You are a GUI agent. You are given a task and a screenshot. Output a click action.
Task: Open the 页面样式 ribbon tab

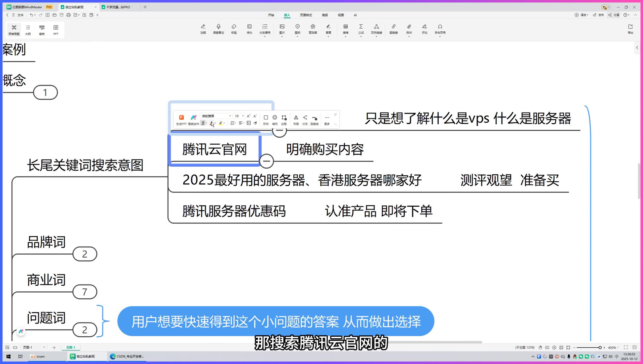point(306,15)
